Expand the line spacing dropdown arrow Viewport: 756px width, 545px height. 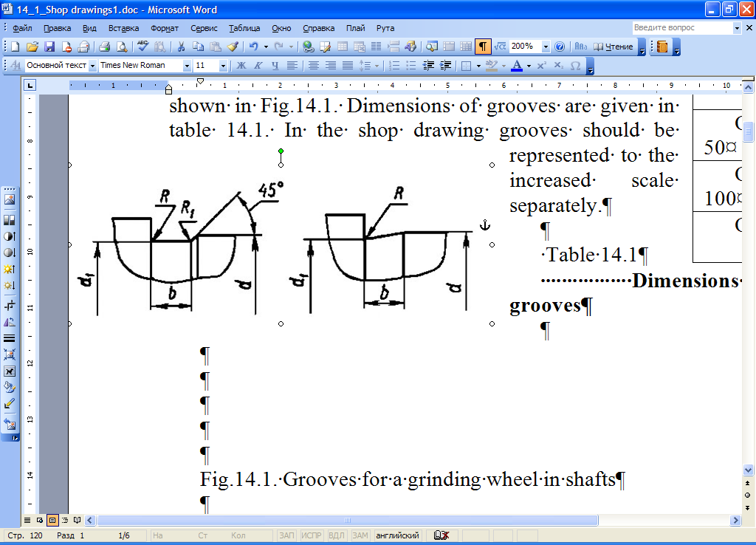(377, 66)
